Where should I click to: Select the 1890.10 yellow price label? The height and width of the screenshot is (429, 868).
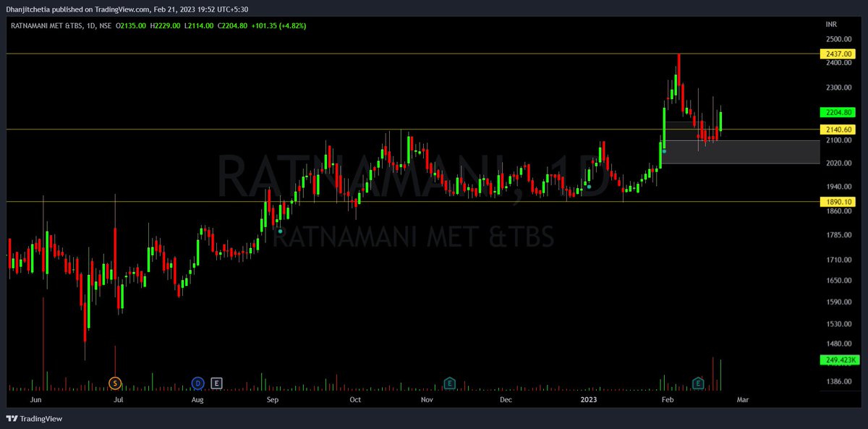[838, 202]
